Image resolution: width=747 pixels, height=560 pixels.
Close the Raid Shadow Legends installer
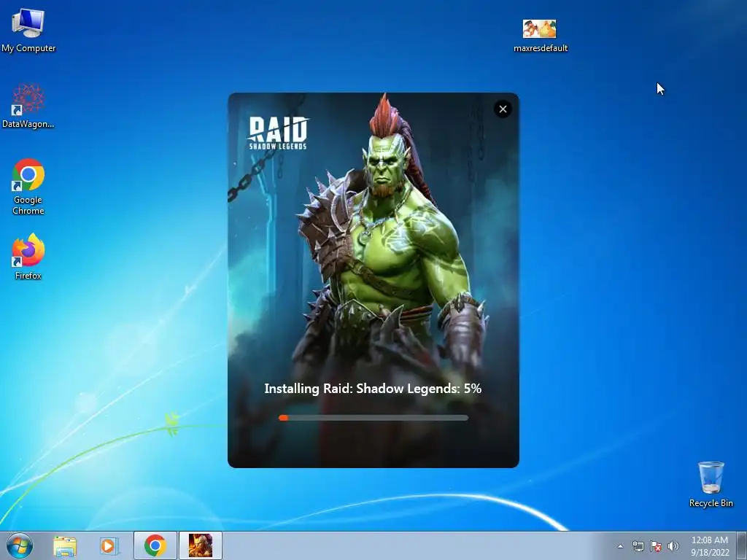point(503,109)
